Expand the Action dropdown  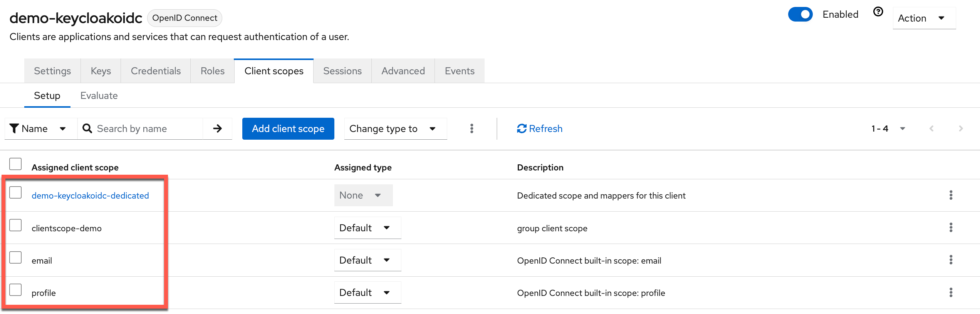click(924, 18)
